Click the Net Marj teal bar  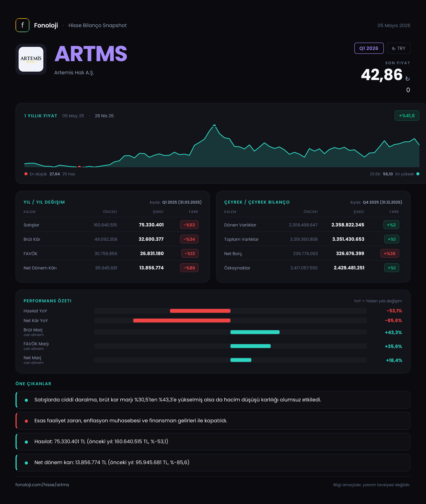[x=241, y=360]
